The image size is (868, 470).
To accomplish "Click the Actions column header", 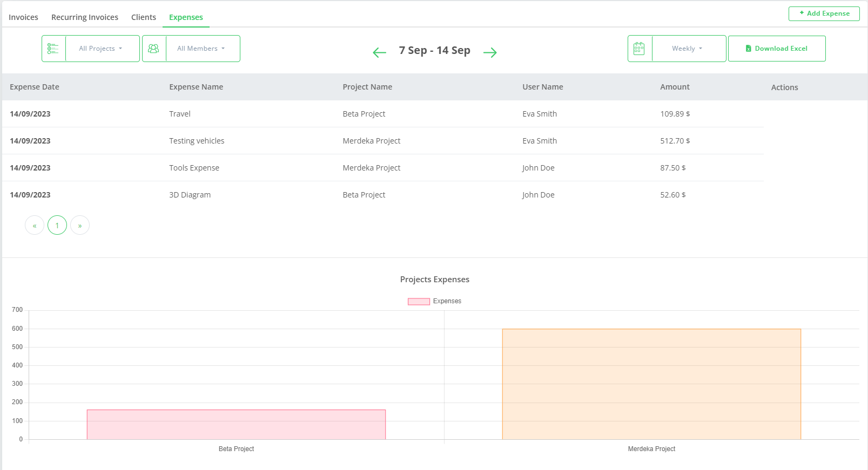I will tap(784, 87).
